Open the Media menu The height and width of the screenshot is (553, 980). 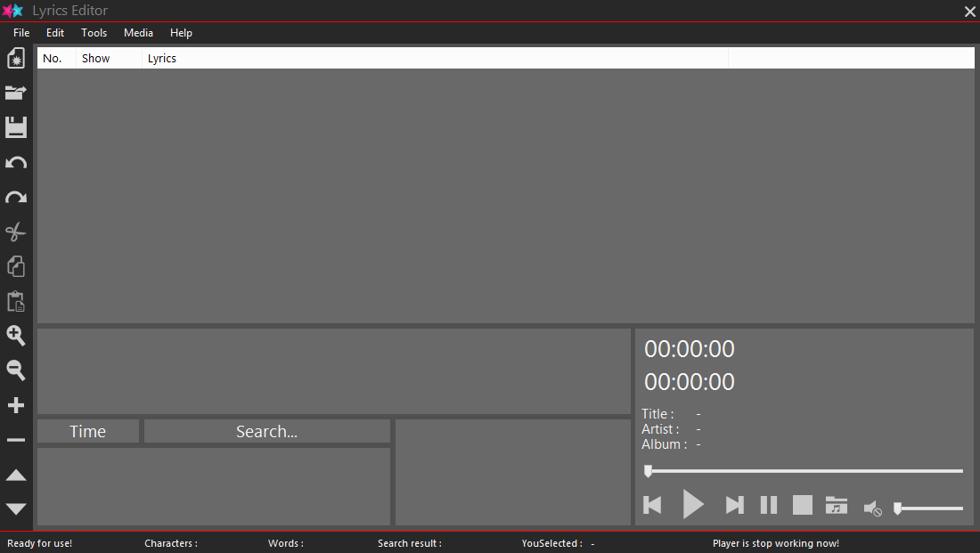[138, 33]
